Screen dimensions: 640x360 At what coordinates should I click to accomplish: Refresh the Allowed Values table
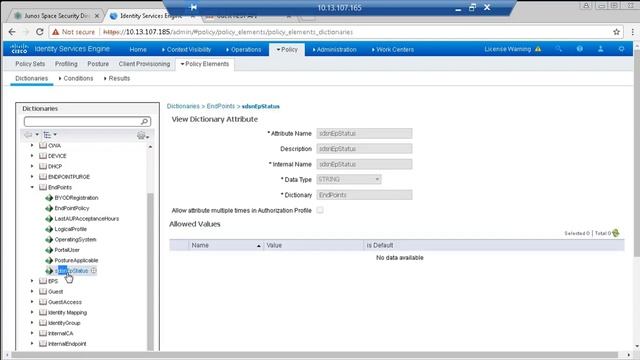616,233
